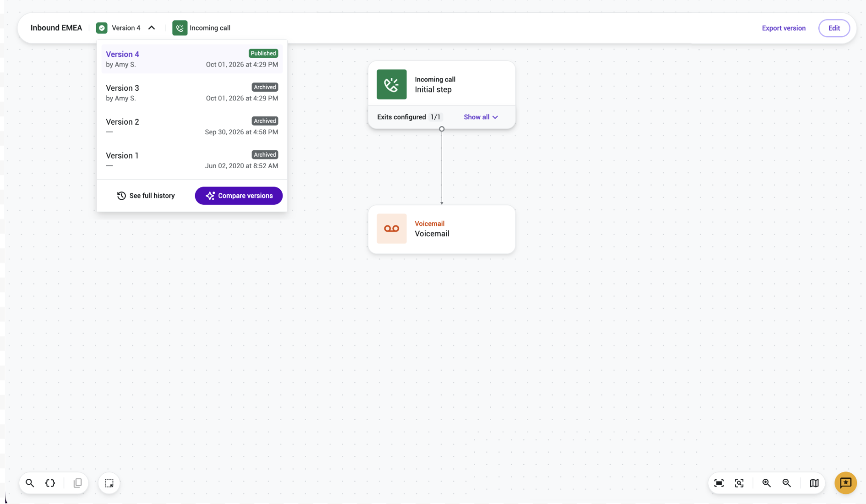Viewport: 866px width, 504px height.
Task: Open the yellow feedback chat button
Action: [x=845, y=483]
